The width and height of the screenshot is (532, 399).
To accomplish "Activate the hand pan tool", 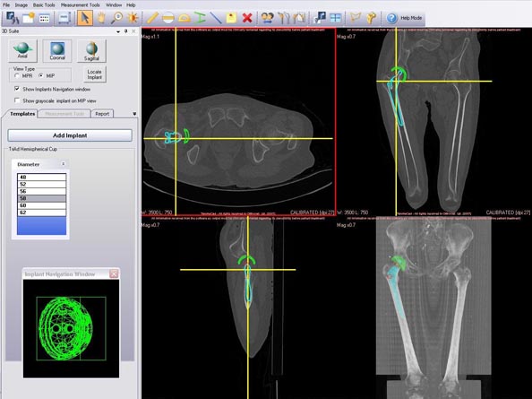I will tap(101, 18).
